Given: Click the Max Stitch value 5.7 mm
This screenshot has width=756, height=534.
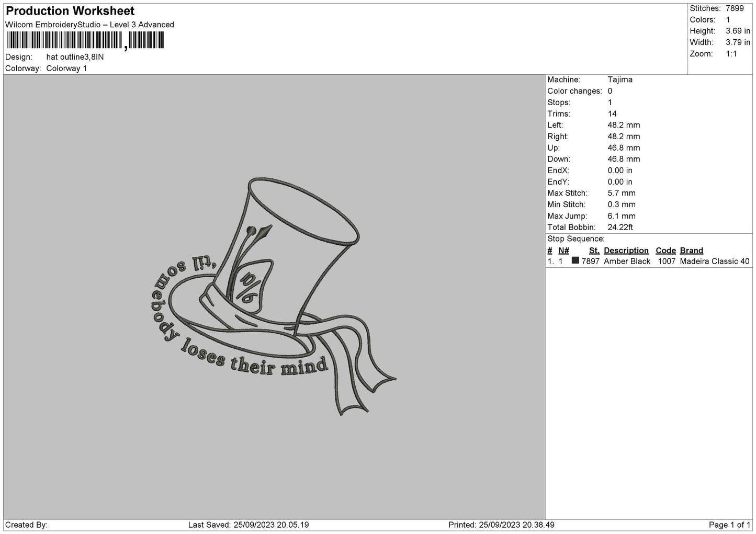Looking at the screenshot, I should tap(622, 194).
